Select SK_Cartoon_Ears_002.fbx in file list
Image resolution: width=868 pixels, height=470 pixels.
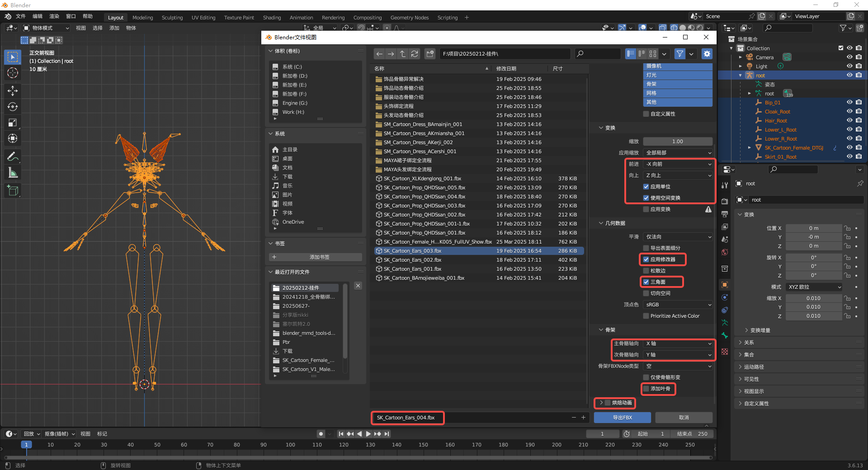coord(412,260)
